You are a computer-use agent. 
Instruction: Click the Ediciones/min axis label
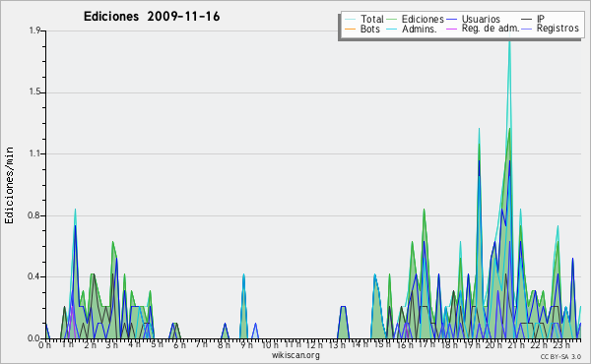(9, 185)
